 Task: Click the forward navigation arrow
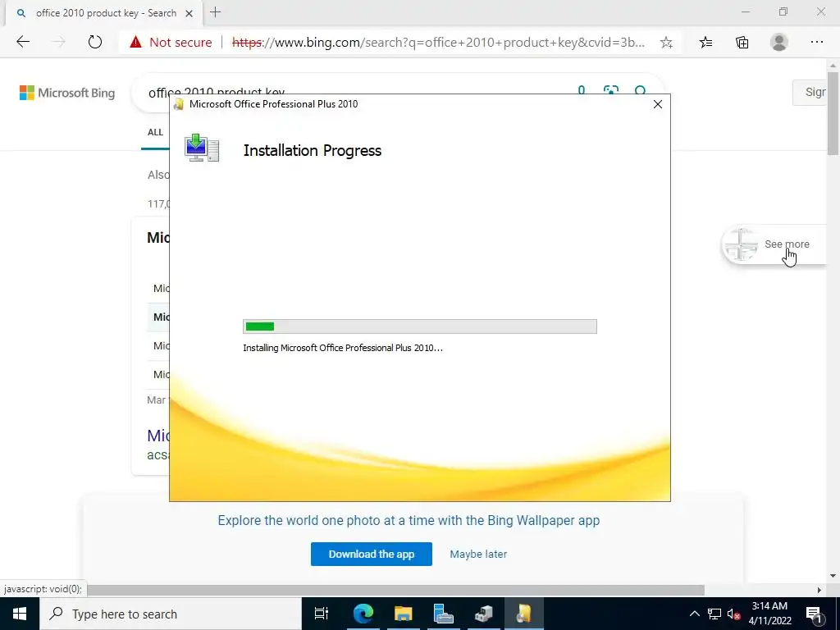[59, 42]
